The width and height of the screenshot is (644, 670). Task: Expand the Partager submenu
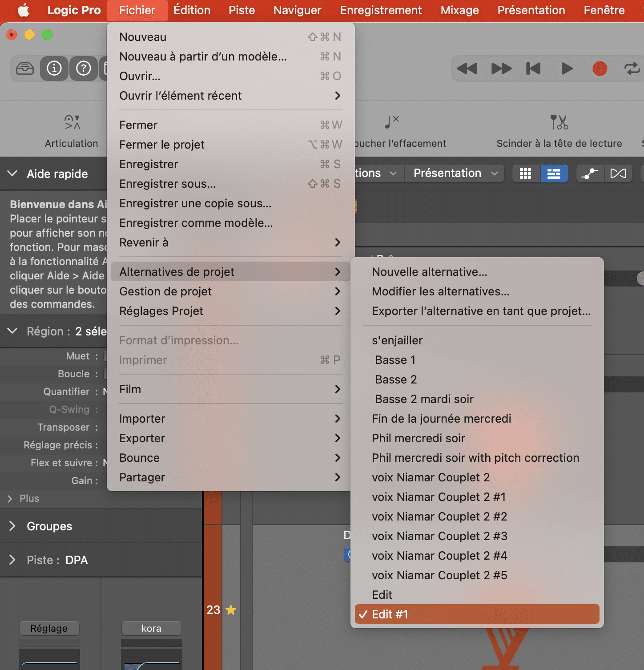click(x=230, y=477)
